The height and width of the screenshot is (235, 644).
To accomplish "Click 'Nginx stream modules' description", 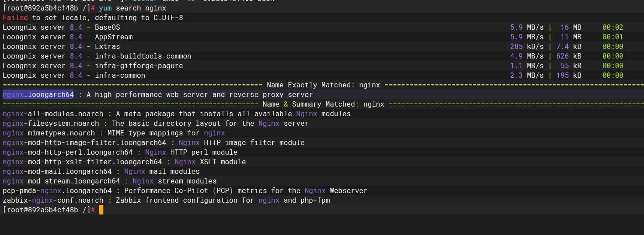I will point(174,181).
